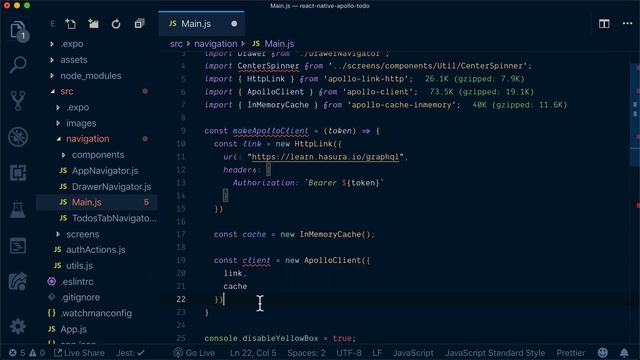The width and height of the screenshot is (640, 360).
Task: Click the unsaved dot on Main.js tab
Action: click(234, 24)
